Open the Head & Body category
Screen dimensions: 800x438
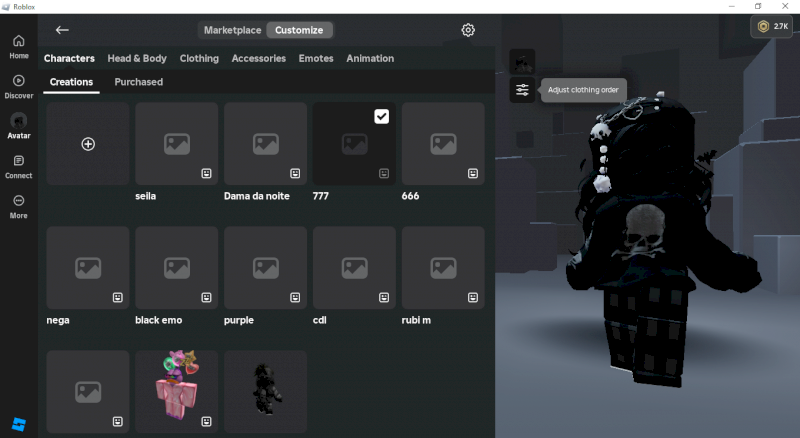point(137,58)
